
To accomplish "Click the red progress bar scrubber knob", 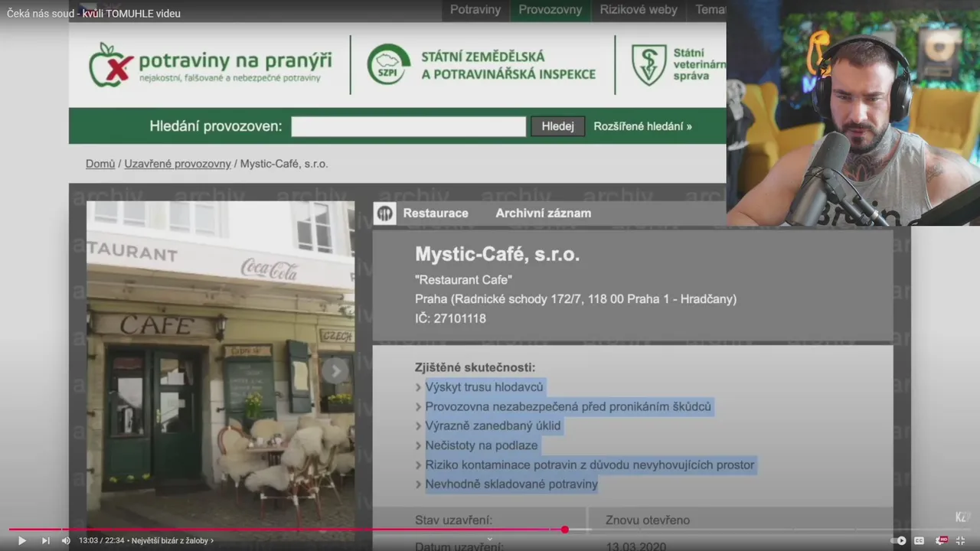I will click(x=564, y=530).
